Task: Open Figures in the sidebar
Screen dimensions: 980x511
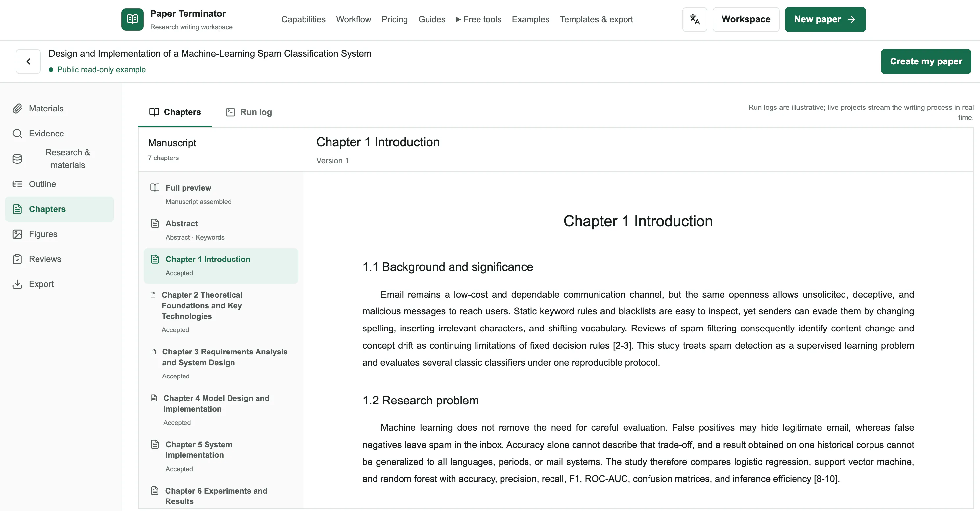Action: point(59,234)
